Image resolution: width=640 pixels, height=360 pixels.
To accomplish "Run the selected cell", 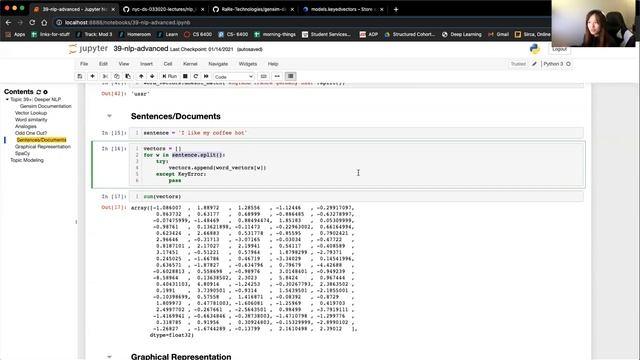I will pos(169,76).
